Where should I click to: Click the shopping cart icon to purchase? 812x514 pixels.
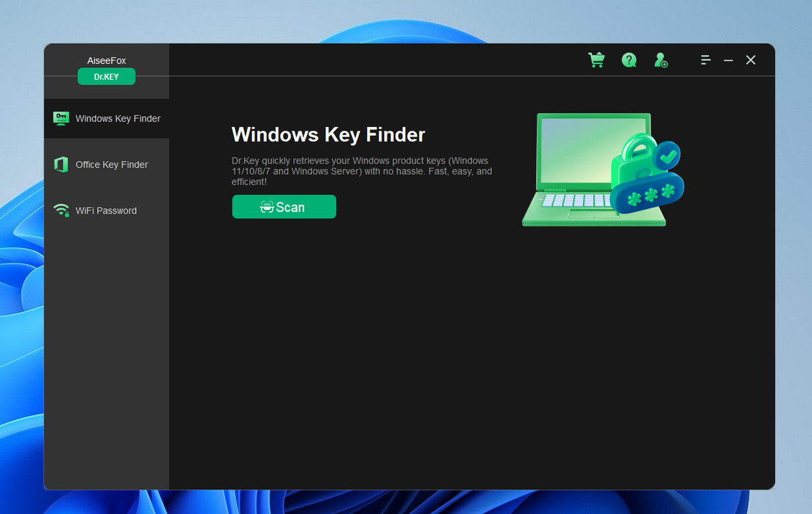[596, 60]
